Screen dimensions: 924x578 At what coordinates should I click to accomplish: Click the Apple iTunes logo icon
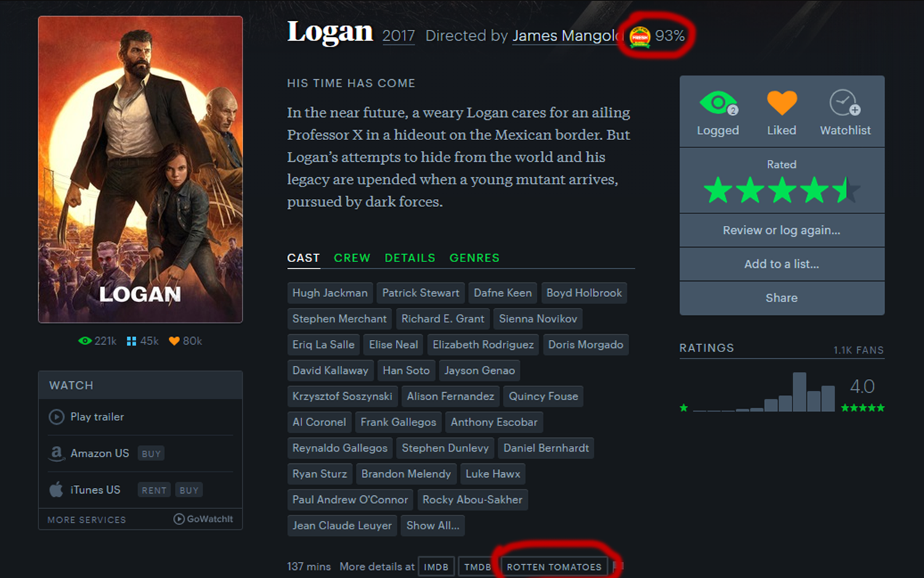56,489
